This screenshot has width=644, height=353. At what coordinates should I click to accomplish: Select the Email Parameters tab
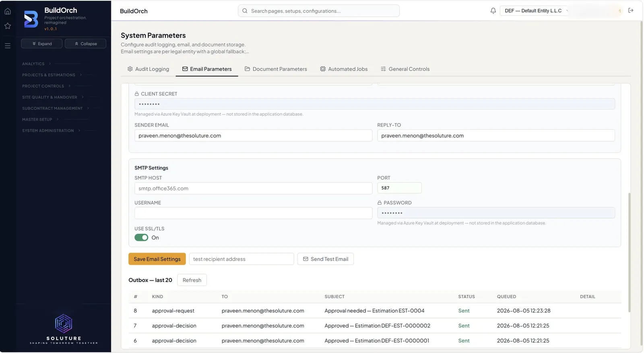coord(207,69)
